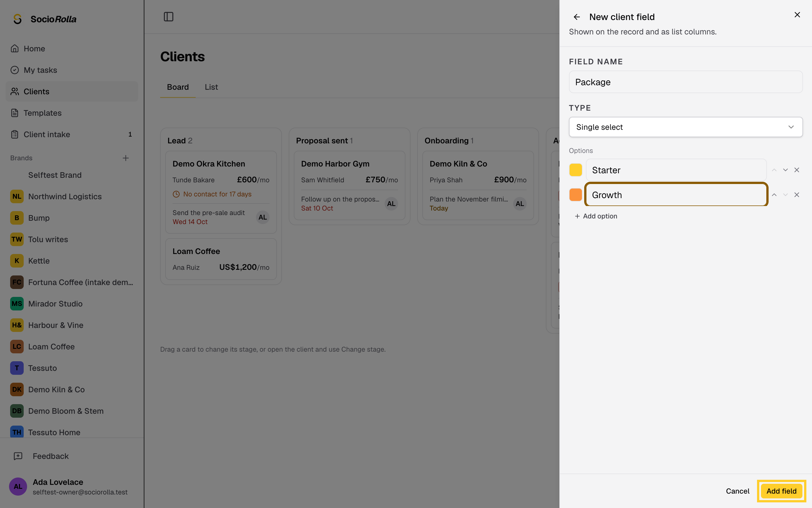The image size is (812, 508).
Task: Click the Field name input with Package
Action: [685, 82]
